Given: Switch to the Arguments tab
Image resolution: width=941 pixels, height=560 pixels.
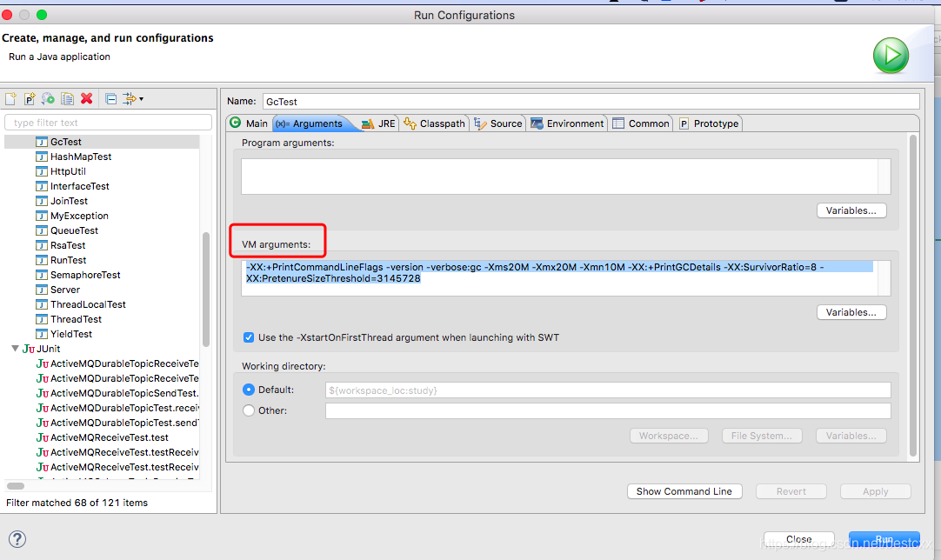Looking at the screenshot, I should (310, 123).
